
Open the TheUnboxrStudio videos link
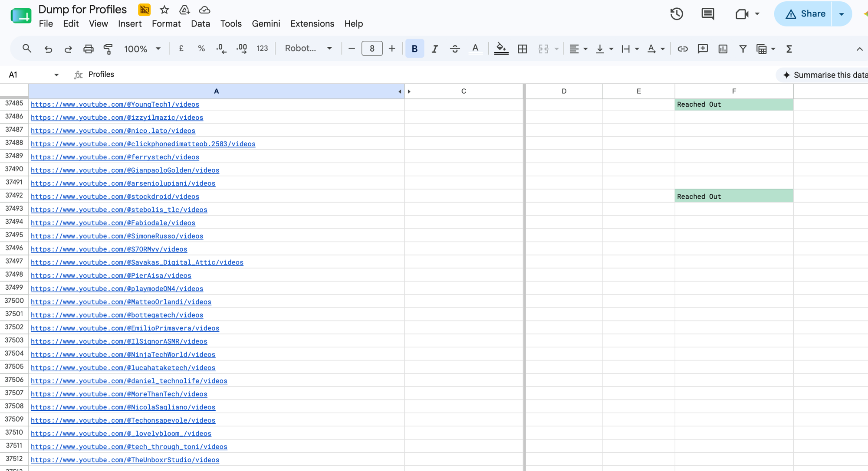tap(125, 460)
